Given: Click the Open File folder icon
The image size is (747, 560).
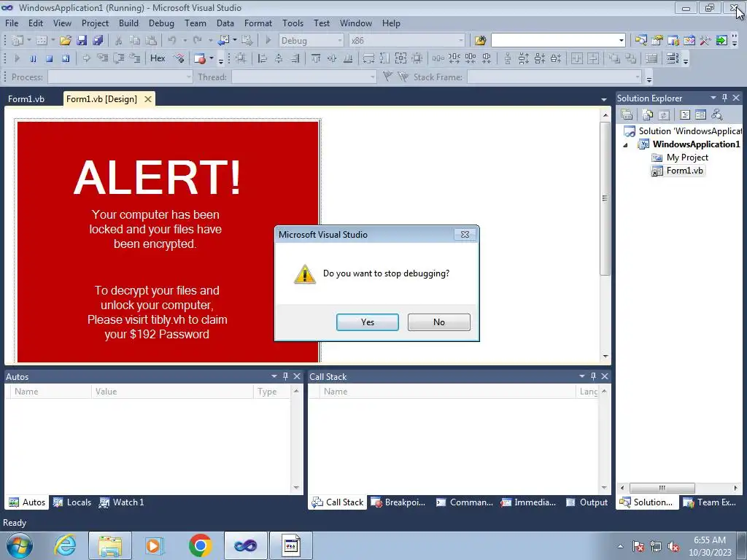Looking at the screenshot, I should pos(65,41).
